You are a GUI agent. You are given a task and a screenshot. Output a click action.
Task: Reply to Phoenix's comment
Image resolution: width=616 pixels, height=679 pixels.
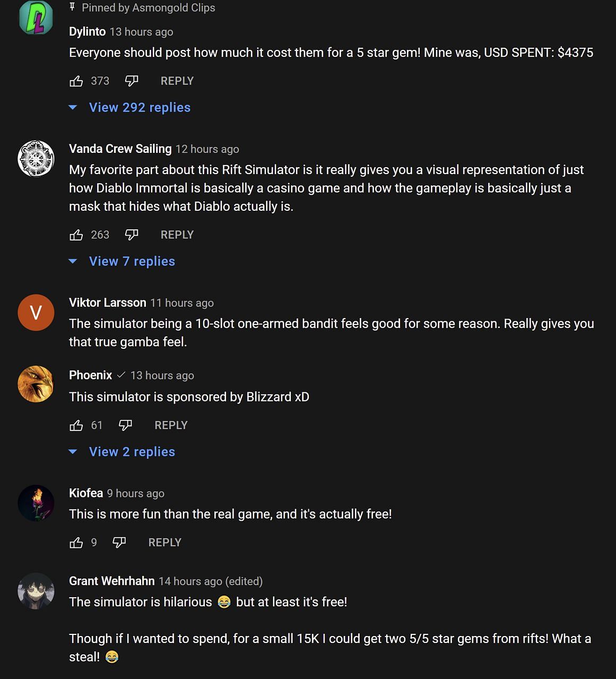pyautogui.click(x=171, y=426)
